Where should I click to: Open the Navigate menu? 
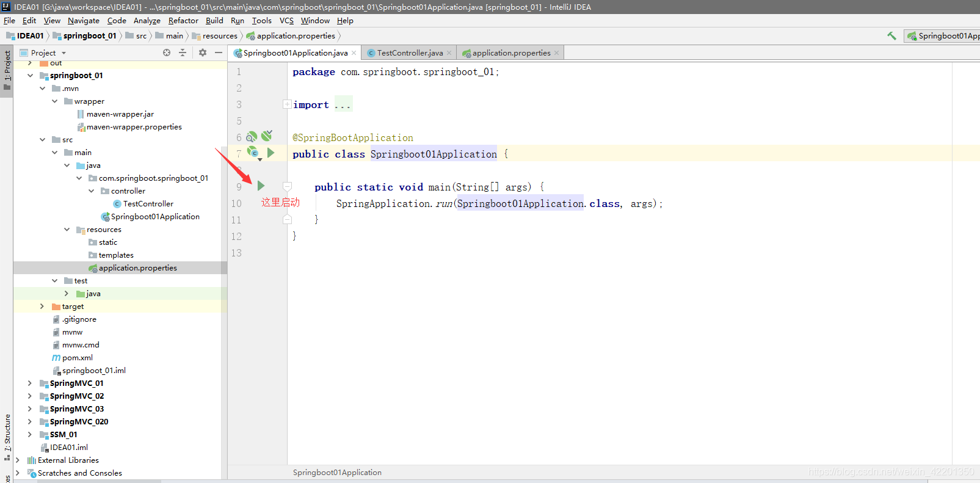[x=83, y=21]
